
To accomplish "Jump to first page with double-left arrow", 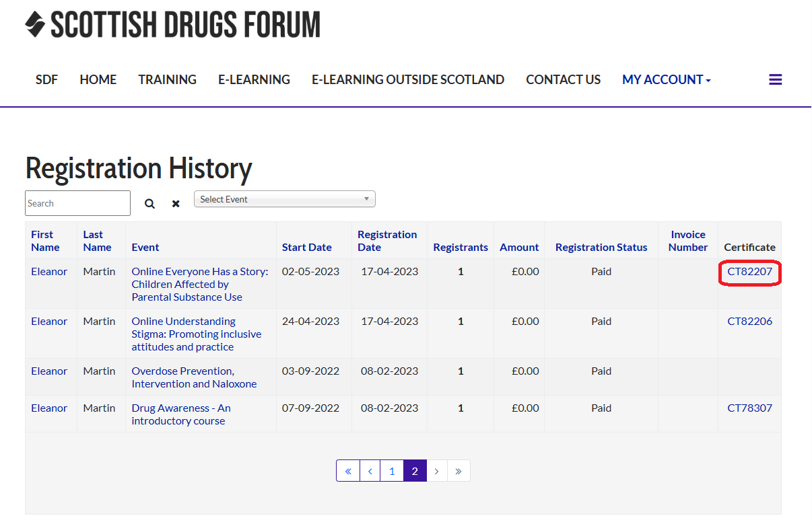I will tap(348, 470).
